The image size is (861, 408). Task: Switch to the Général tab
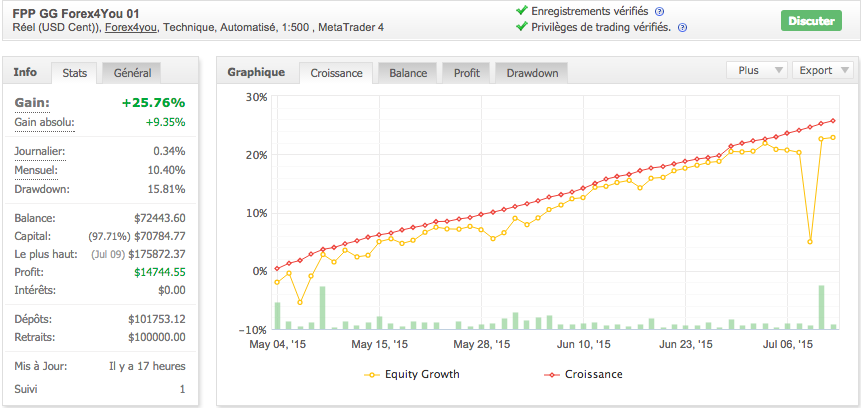132,73
